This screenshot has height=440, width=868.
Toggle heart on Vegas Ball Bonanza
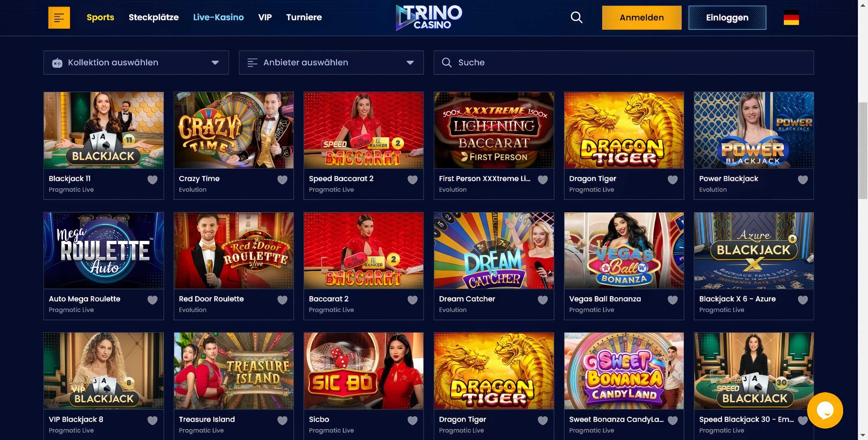[673, 300]
